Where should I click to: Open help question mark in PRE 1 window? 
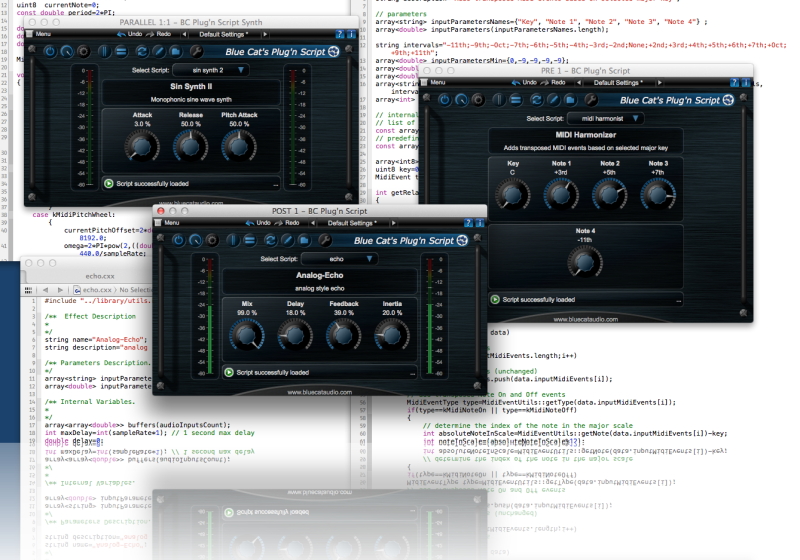click(x=734, y=82)
